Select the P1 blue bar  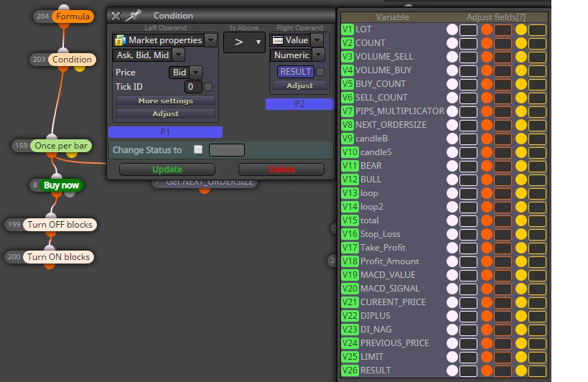click(x=165, y=132)
